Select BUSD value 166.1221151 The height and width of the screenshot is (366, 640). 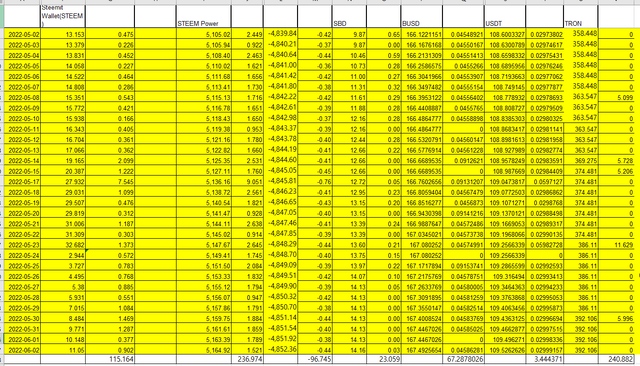point(422,35)
